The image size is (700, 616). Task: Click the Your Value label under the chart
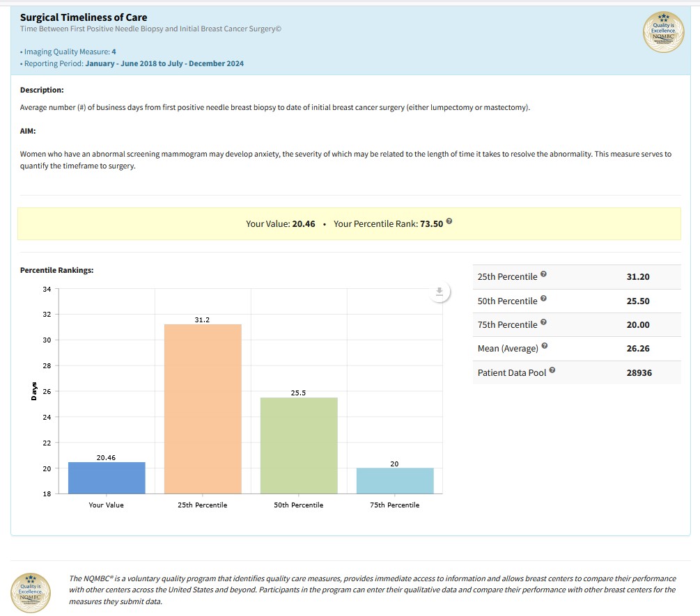tap(107, 505)
